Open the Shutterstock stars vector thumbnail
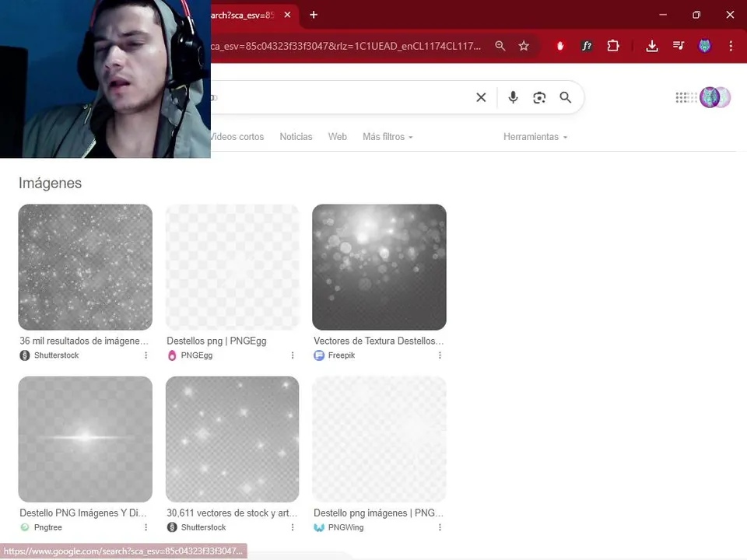 233,439
